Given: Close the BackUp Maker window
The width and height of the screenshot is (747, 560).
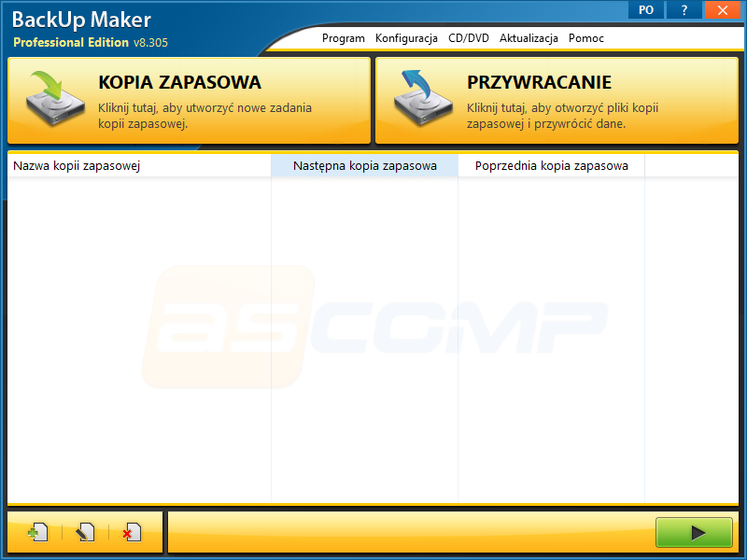Looking at the screenshot, I should [x=723, y=9].
